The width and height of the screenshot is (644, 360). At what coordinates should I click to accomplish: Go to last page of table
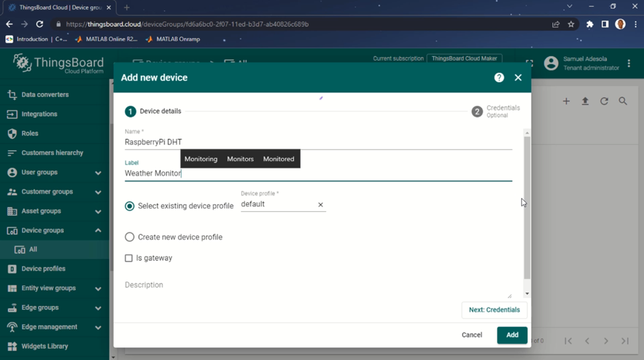click(x=625, y=341)
